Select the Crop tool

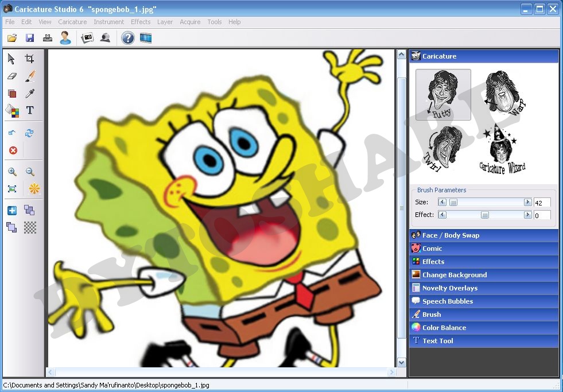pyautogui.click(x=30, y=59)
